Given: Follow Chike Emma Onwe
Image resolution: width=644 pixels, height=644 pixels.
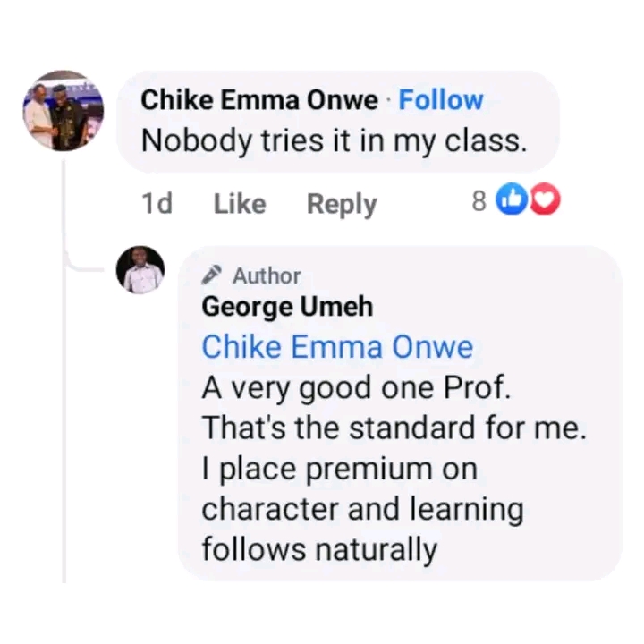Looking at the screenshot, I should coord(440,100).
